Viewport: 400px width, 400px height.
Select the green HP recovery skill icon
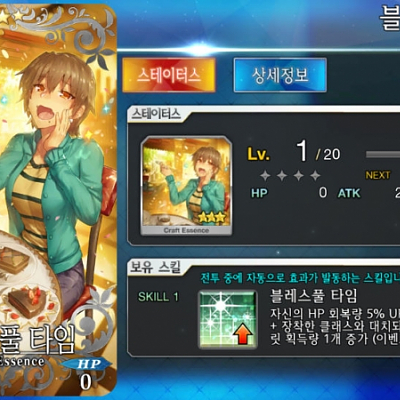[228, 319]
